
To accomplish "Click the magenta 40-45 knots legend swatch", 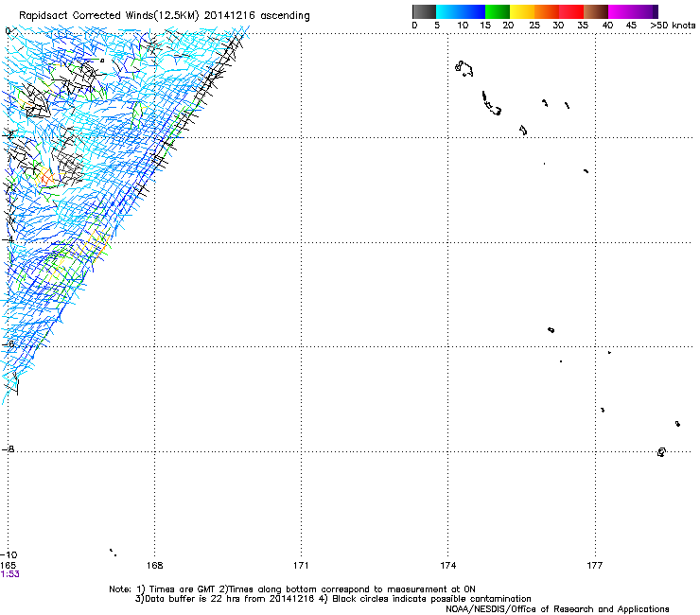I will point(621,11).
